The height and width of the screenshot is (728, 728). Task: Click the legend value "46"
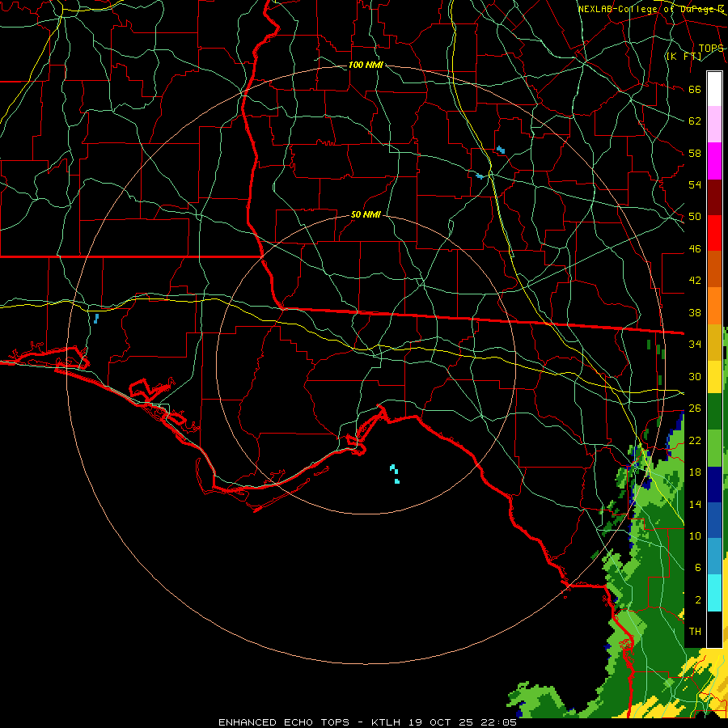(695, 249)
